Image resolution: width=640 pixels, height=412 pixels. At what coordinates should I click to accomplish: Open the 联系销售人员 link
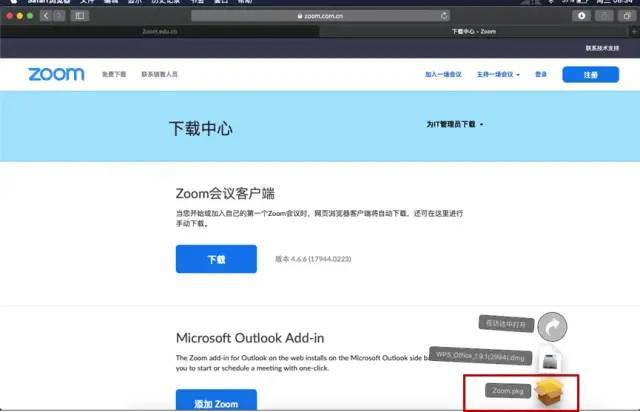click(159, 74)
